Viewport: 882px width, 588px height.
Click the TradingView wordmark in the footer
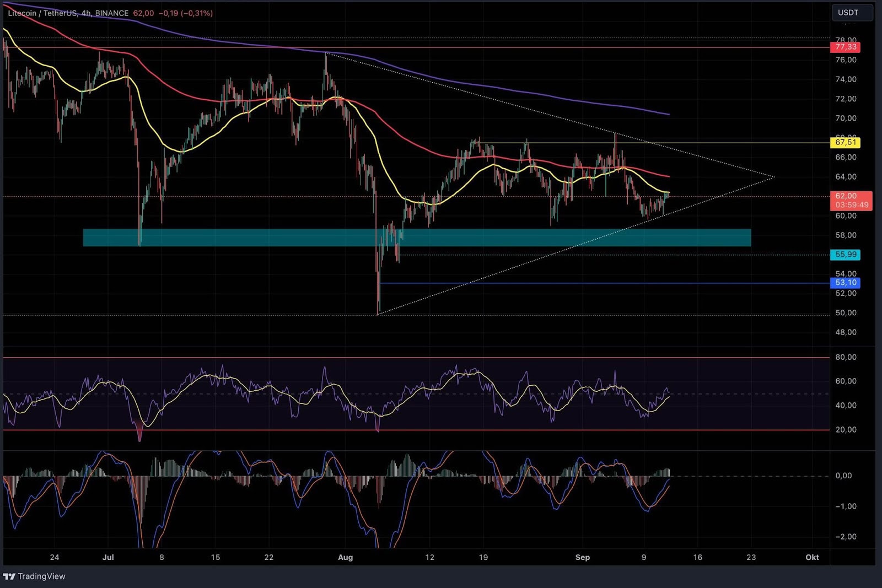point(41,576)
